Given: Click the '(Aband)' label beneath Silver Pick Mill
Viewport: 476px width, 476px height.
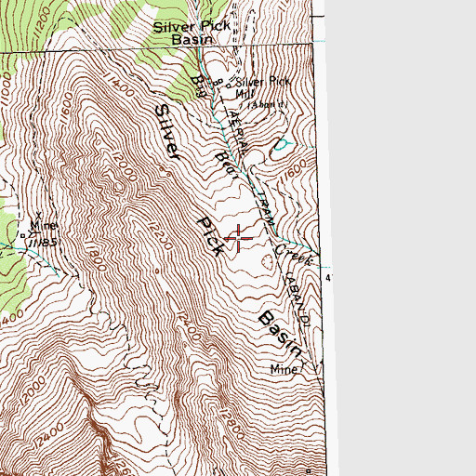Looking at the screenshot, I should (269, 105).
